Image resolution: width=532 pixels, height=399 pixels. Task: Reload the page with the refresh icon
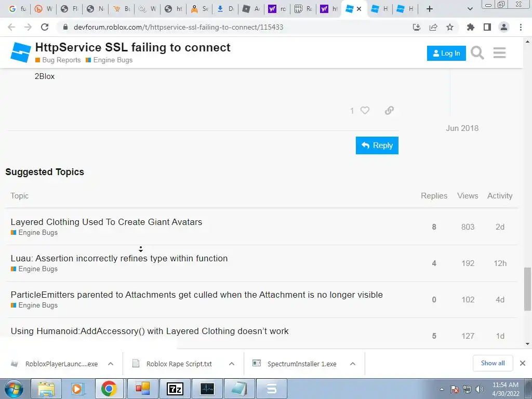coord(45,27)
